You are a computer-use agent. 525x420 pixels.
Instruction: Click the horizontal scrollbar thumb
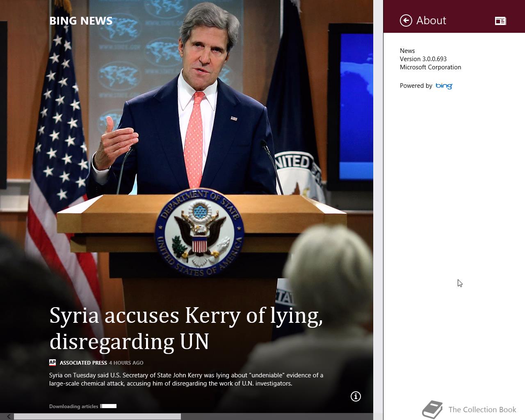pyautogui.click(x=97, y=416)
